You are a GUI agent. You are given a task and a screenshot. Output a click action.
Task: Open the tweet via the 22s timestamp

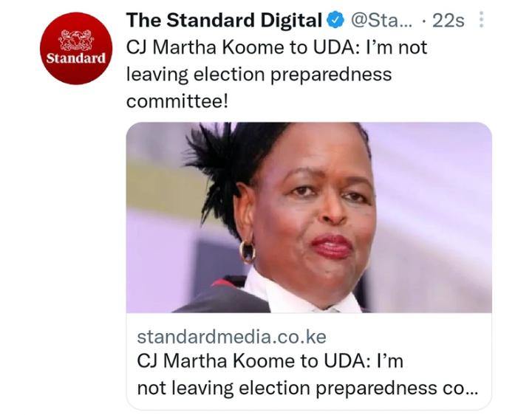click(x=449, y=21)
